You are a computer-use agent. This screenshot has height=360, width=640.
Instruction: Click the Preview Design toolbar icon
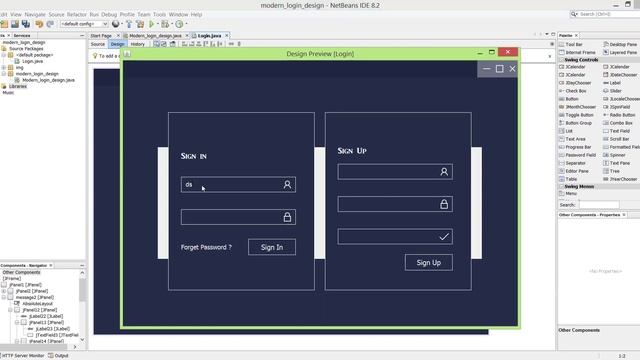[173, 44]
